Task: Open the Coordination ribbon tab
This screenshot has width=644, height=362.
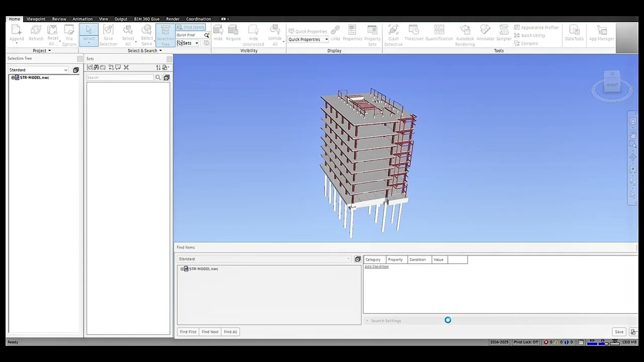Action: [x=198, y=19]
